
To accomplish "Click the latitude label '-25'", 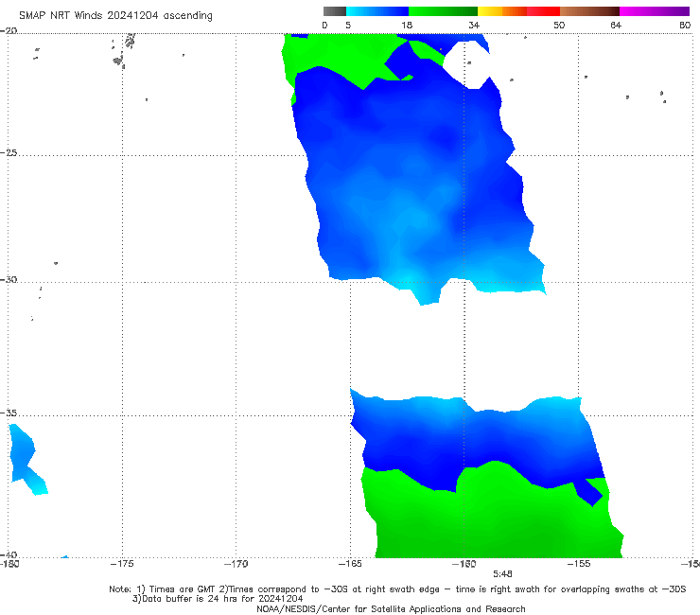I will click(x=9, y=153).
